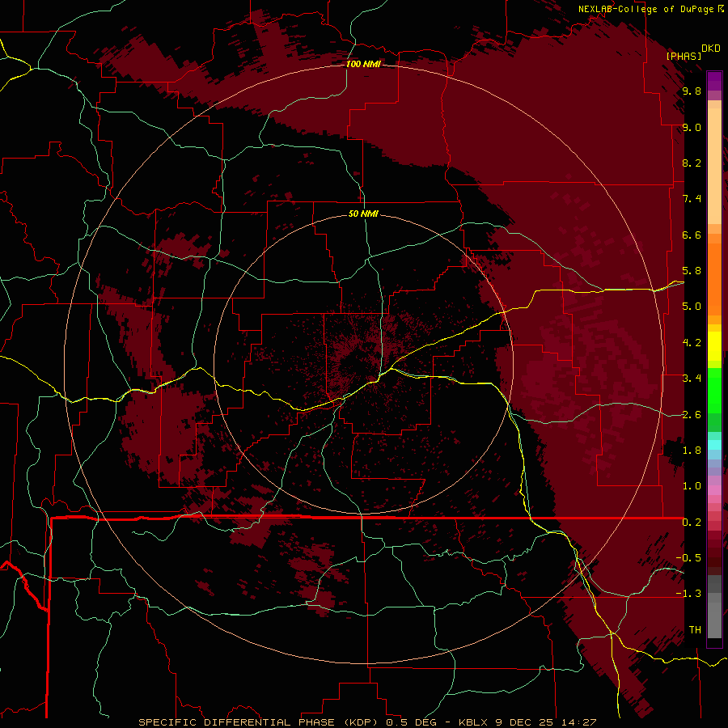
Task: Click the 9.0 scale value
Action: [x=692, y=127]
